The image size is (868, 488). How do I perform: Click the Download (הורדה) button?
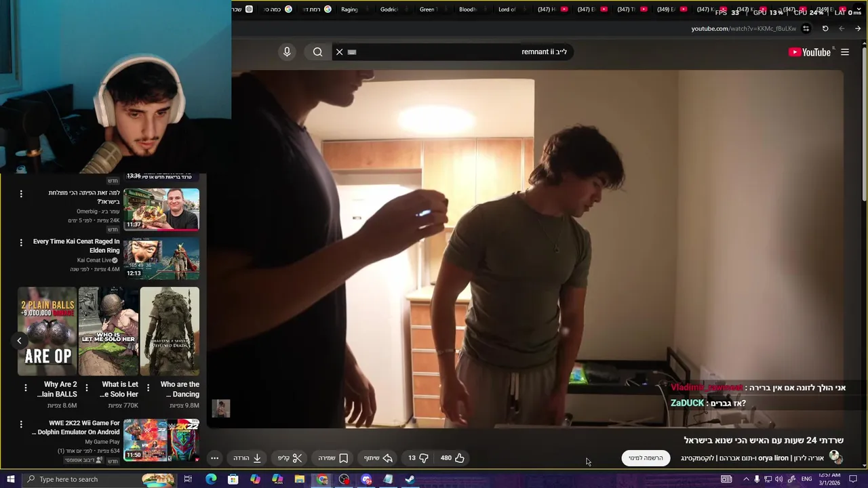pos(248,458)
